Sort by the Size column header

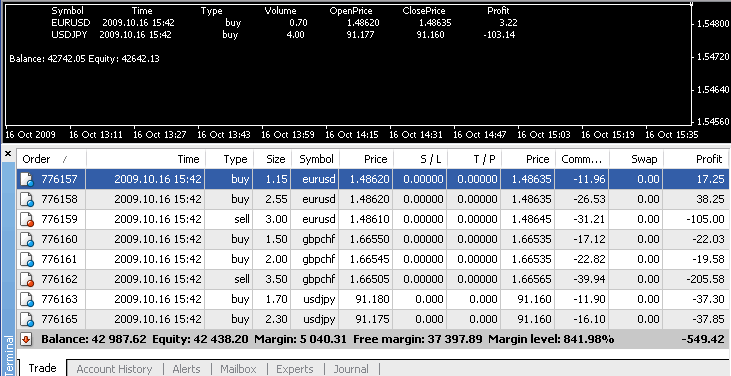point(272,159)
